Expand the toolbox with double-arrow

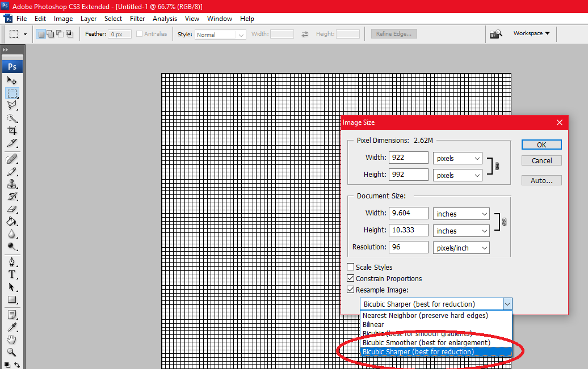pyautogui.click(x=5, y=49)
